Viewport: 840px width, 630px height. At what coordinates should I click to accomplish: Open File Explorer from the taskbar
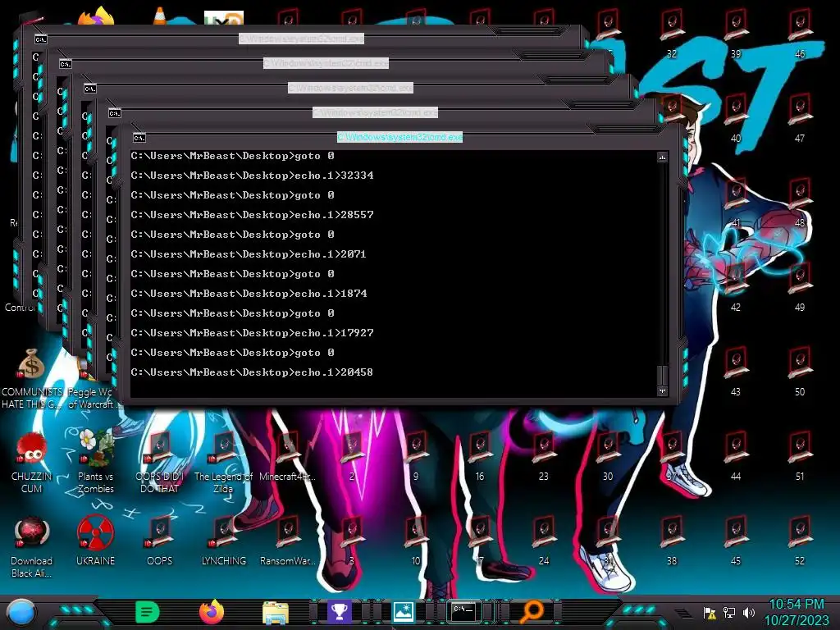(276, 613)
